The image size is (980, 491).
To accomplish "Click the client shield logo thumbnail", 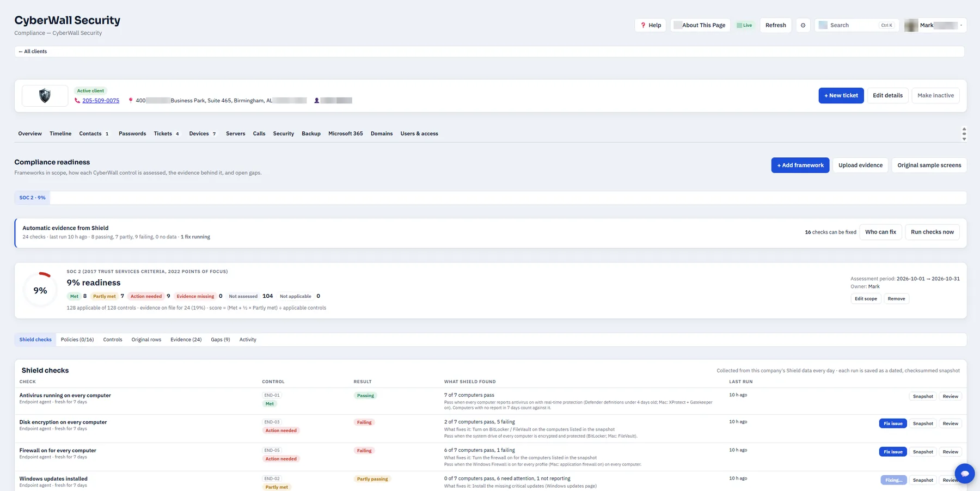I will [45, 96].
